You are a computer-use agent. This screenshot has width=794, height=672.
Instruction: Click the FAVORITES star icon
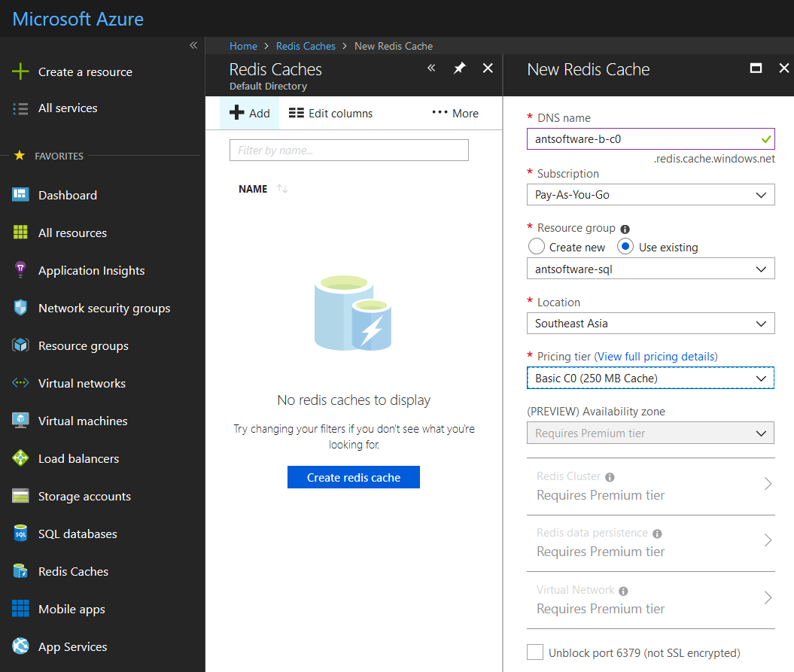(x=20, y=155)
